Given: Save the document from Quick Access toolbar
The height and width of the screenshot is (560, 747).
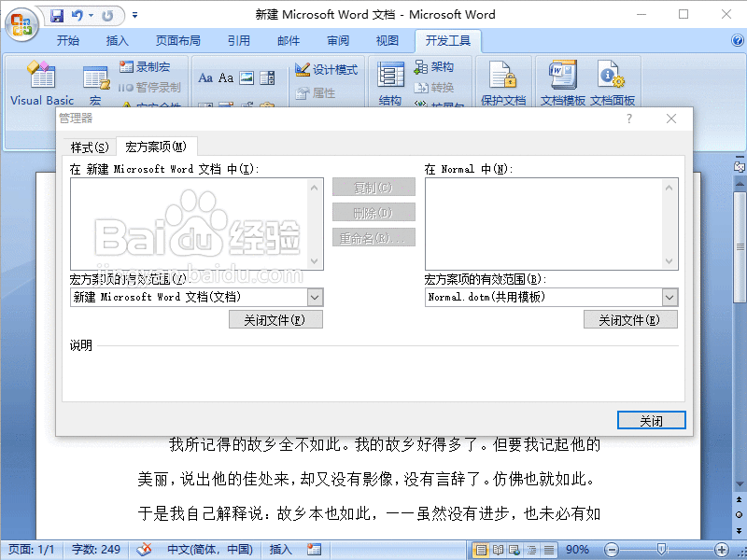Looking at the screenshot, I should pyautogui.click(x=57, y=16).
